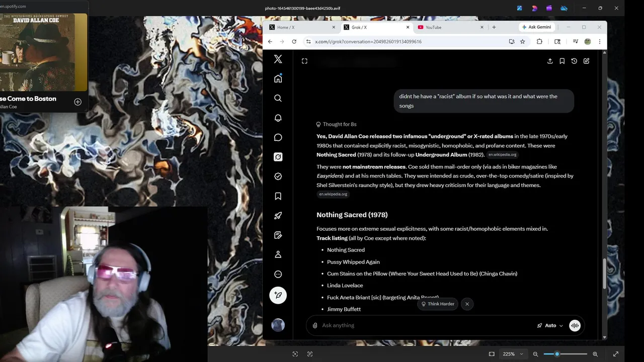Screen dimensions: 644x362
Task: Go back in the browser
Action: pos(270,42)
